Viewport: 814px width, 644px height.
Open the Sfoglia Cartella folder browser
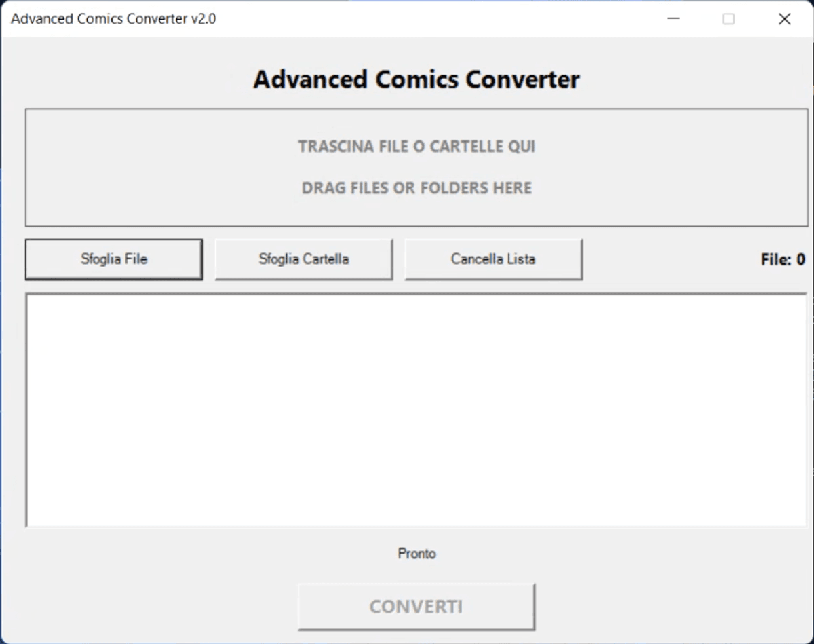(x=304, y=259)
